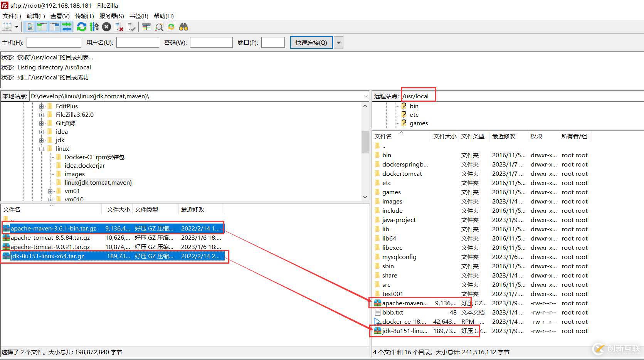Select images folder in local tree
The height and width of the screenshot is (360, 644).
74,174
